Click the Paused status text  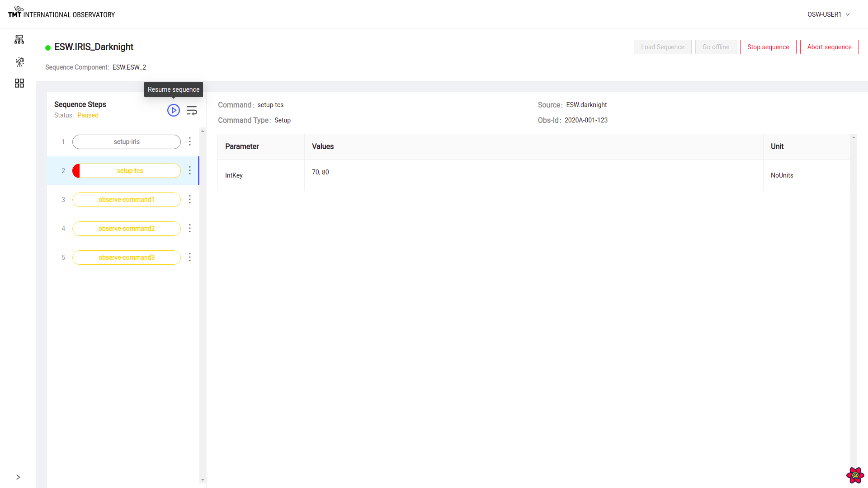click(x=88, y=115)
